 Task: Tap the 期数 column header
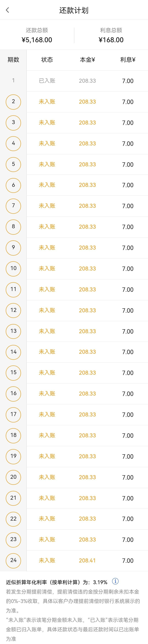click(13, 60)
